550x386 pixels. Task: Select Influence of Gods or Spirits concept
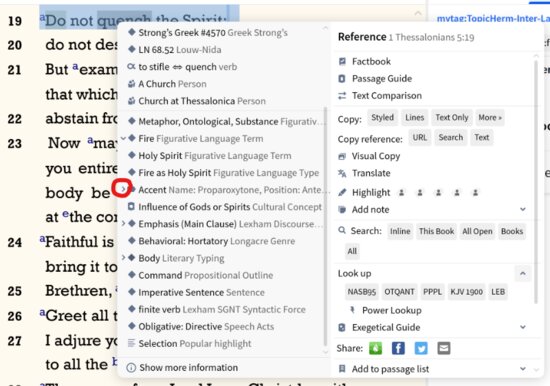[230, 207]
